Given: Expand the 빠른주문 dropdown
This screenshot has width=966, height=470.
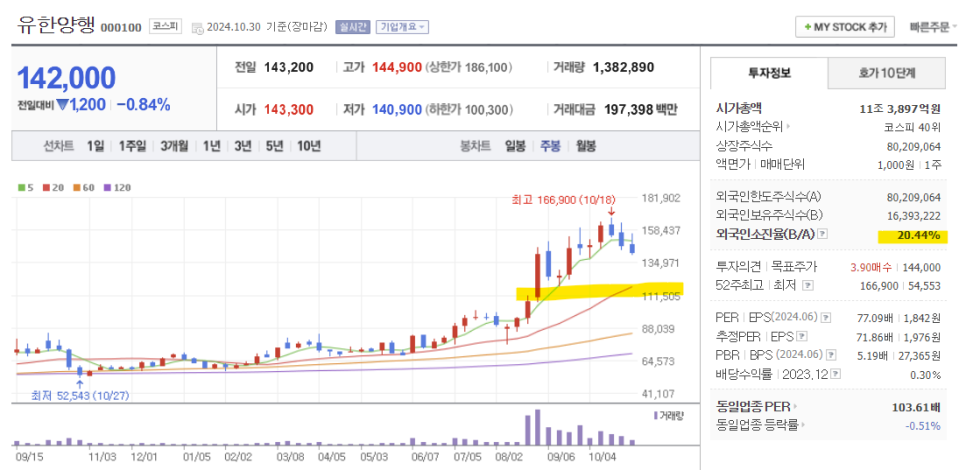Looking at the screenshot, I should tap(933, 27).
